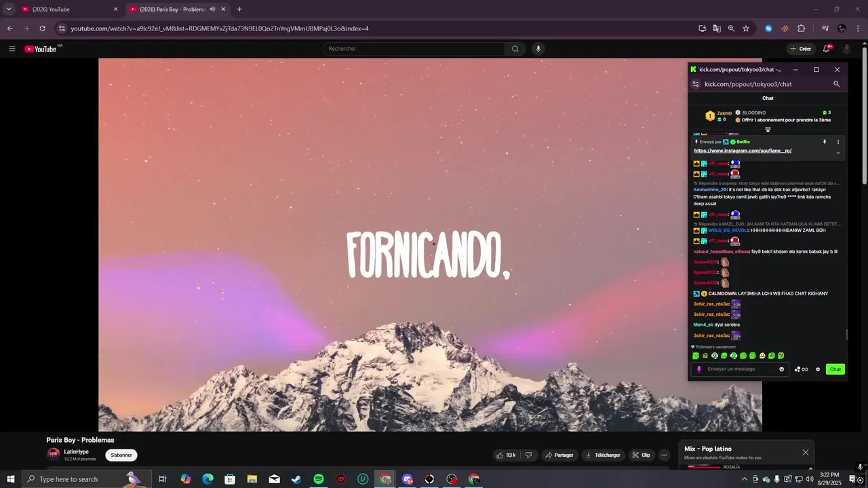Reload the page in Chrome
Viewport: 868px width, 488px height.
[42, 28]
